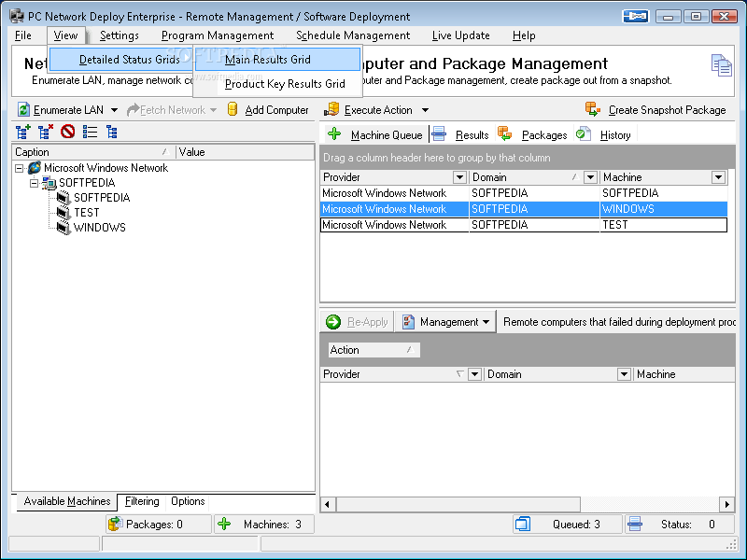Select Product Key Results Grid menu entry

277,84
